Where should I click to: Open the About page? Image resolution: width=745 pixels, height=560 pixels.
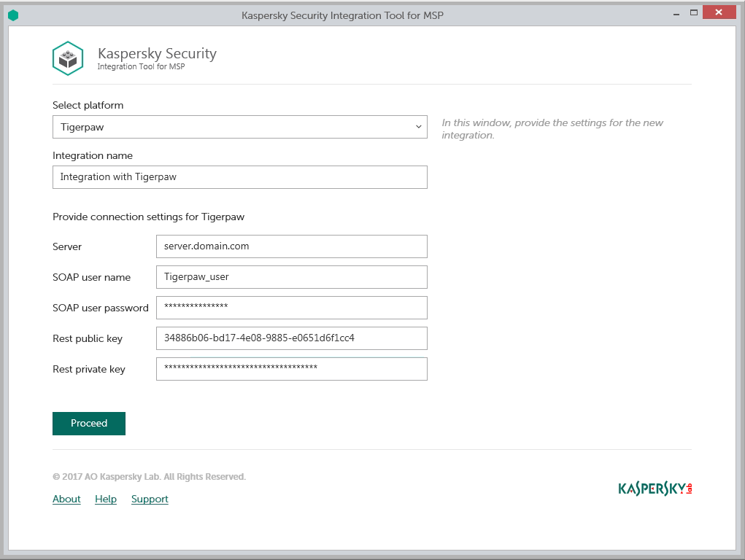(66, 499)
